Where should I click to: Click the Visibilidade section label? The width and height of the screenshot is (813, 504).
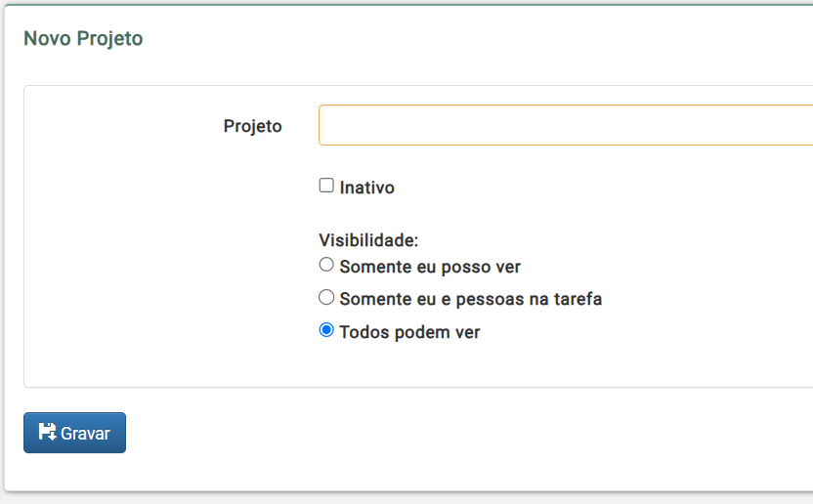coord(368,240)
